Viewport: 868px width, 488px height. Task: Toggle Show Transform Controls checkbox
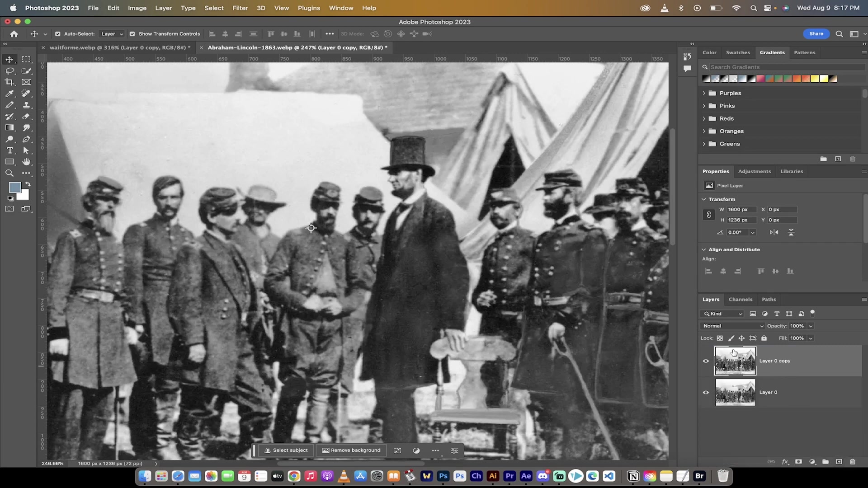click(132, 34)
